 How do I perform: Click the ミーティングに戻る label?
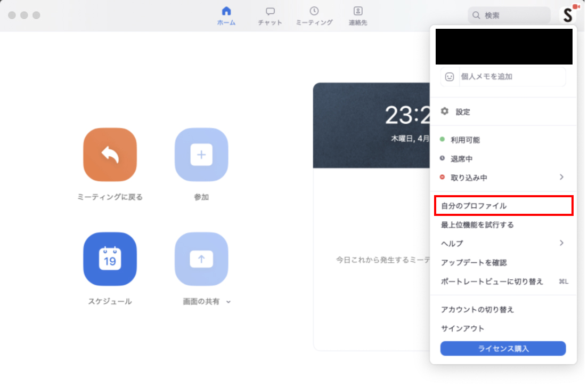coord(110,197)
